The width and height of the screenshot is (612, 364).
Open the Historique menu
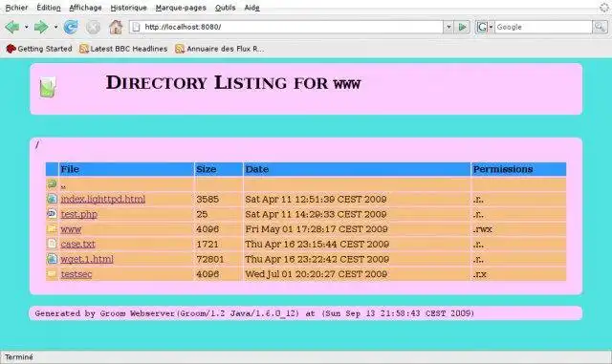coord(128,8)
